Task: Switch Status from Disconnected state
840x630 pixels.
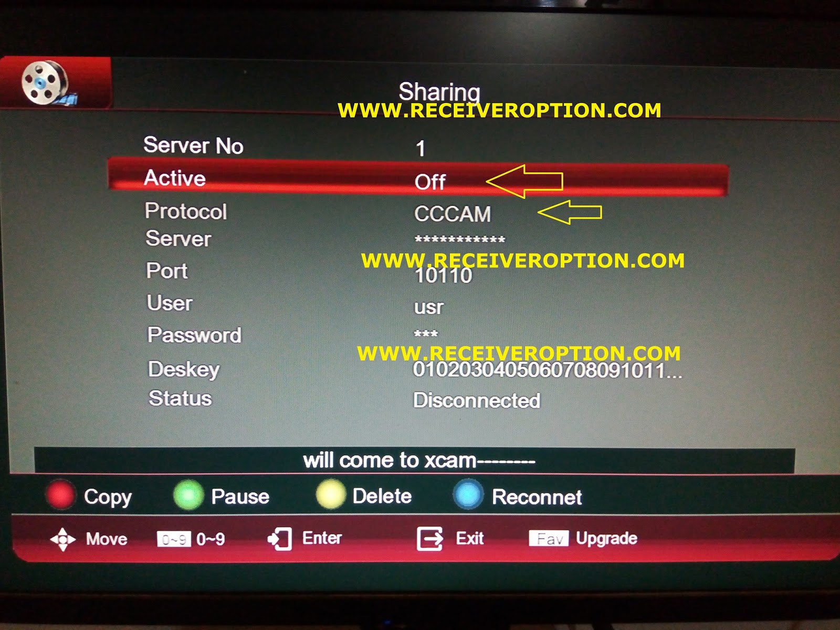Action: point(477,399)
